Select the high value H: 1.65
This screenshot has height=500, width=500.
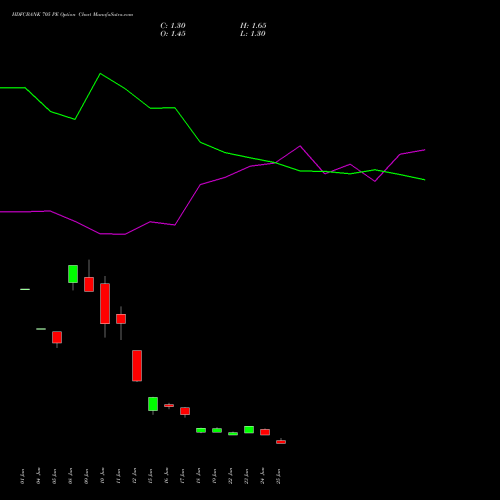[x=253, y=26]
